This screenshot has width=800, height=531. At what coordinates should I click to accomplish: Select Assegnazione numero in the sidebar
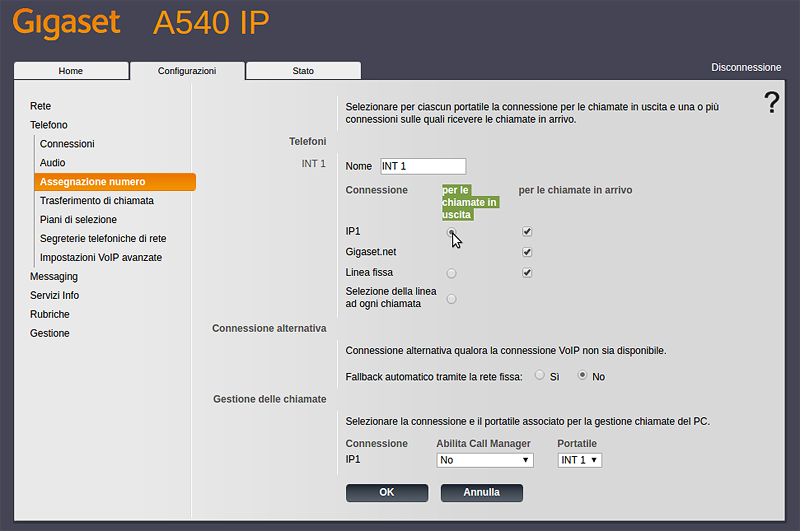(x=115, y=182)
